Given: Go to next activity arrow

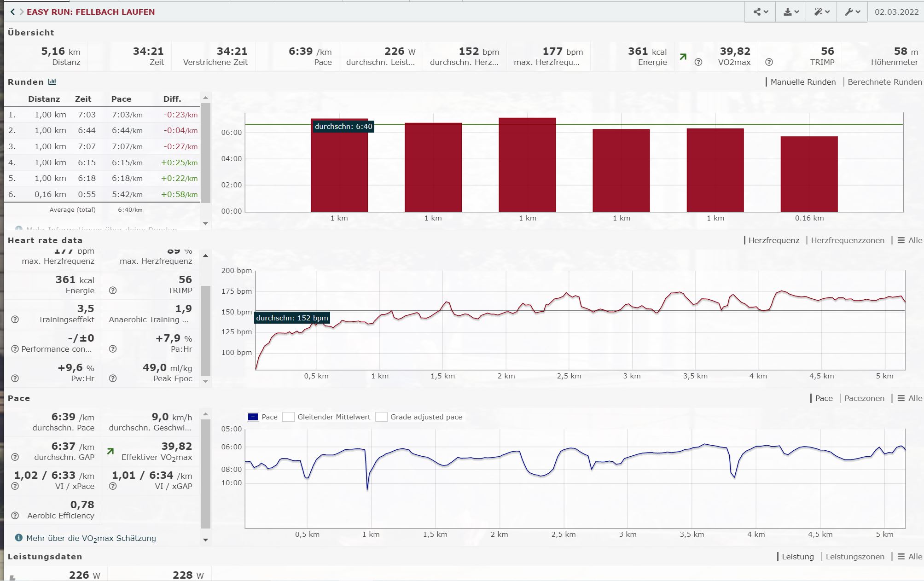Looking at the screenshot, I should pyautogui.click(x=21, y=12).
